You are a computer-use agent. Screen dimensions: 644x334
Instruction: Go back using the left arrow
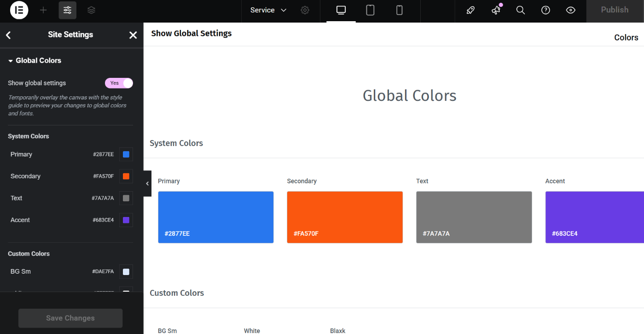(x=8, y=35)
